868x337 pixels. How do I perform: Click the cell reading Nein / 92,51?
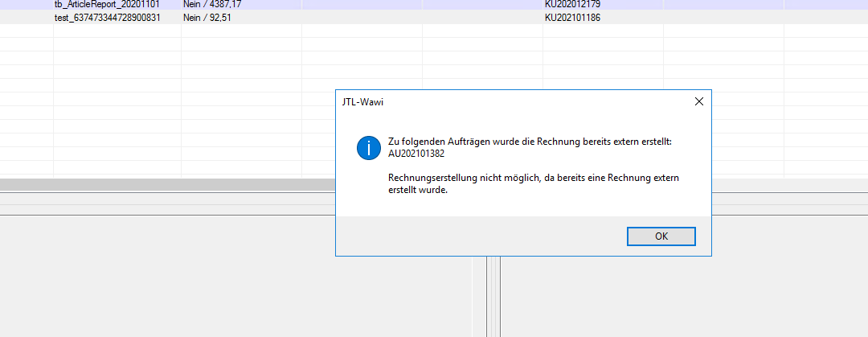241,17
